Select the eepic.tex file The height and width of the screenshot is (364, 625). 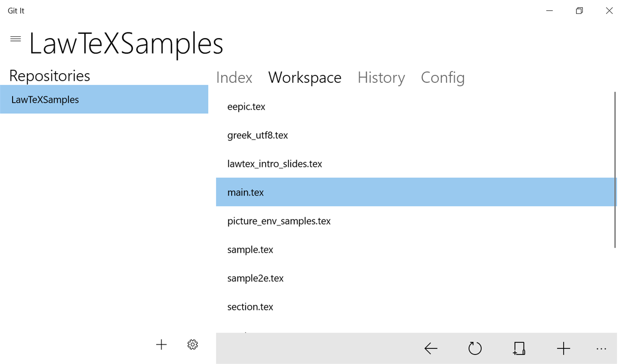pyautogui.click(x=246, y=107)
